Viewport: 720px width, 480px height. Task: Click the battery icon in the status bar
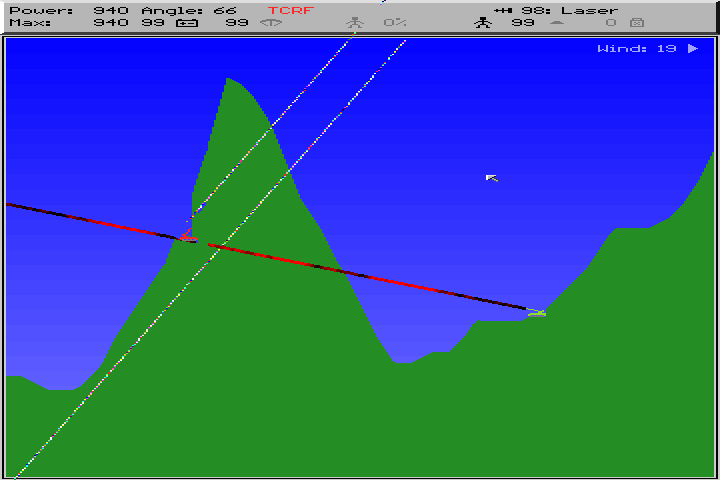[186, 22]
